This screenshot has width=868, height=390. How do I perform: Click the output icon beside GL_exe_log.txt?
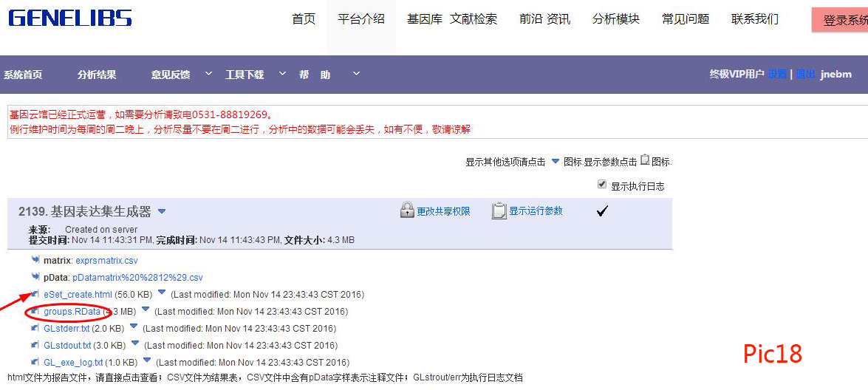click(x=35, y=362)
